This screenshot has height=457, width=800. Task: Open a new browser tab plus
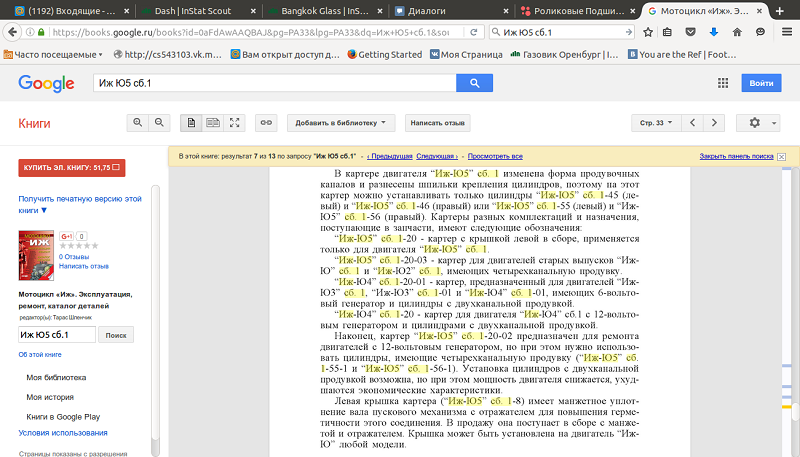click(780, 11)
